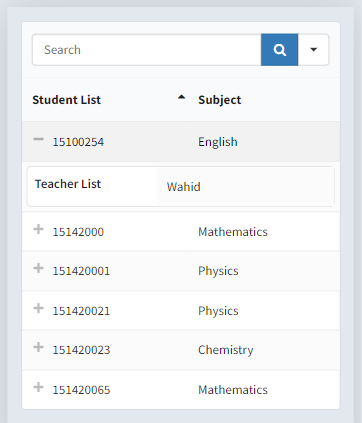Open the search options dropdown caret
Screen dimensions: 362x423
coord(313,50)
